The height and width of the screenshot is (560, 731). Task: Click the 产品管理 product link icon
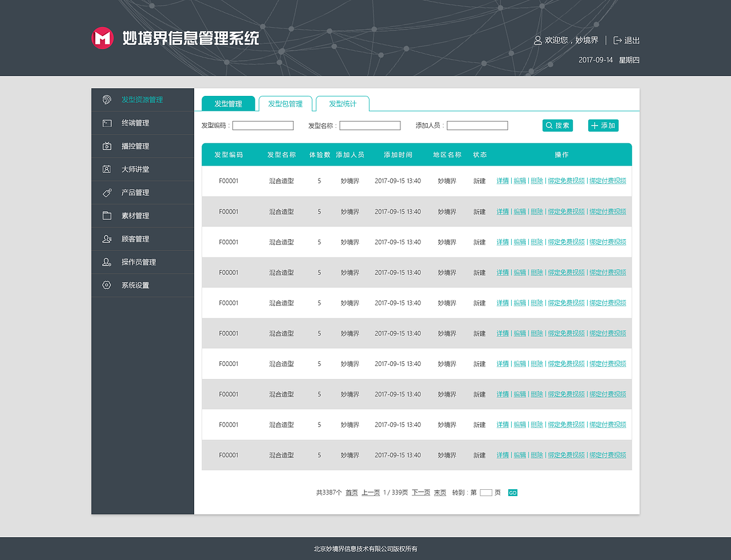pyautogui.click(x=106, y=192)
